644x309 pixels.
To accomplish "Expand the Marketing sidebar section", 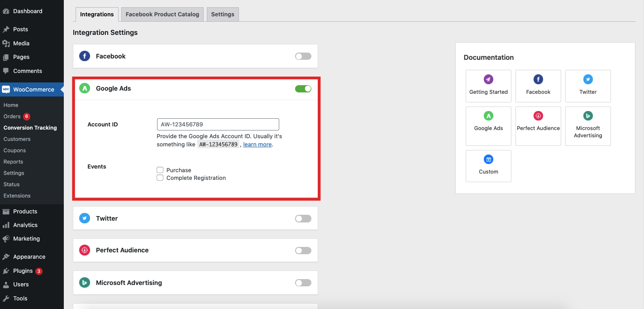I will pyautogui.click(x=27, y=239).
